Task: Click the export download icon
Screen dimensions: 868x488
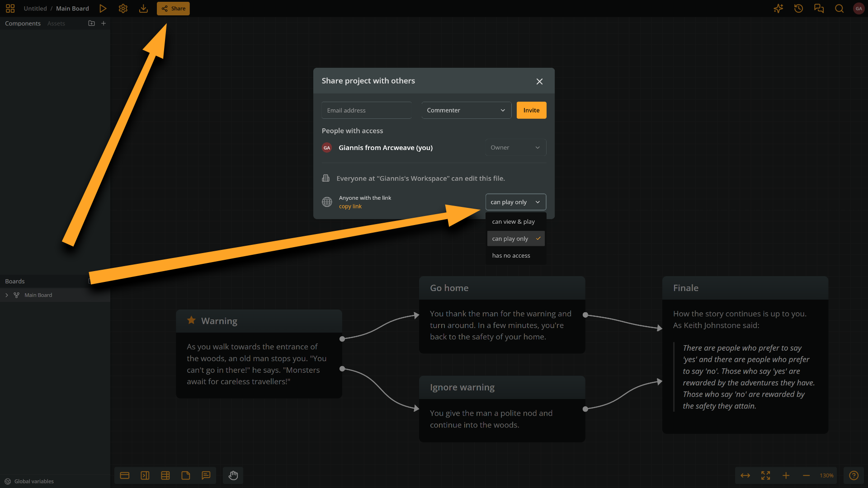Action: click(143, 9)
